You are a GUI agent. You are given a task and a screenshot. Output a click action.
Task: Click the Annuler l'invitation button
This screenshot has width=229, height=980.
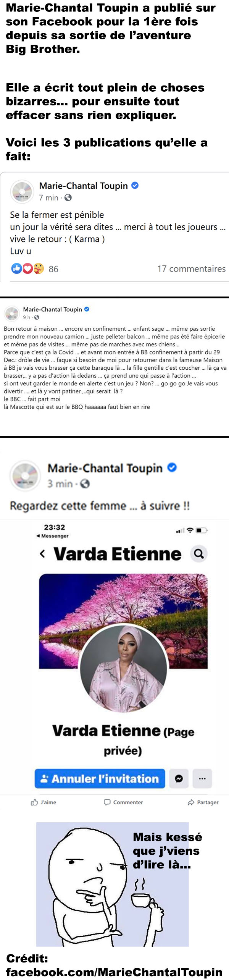point(100,779)
